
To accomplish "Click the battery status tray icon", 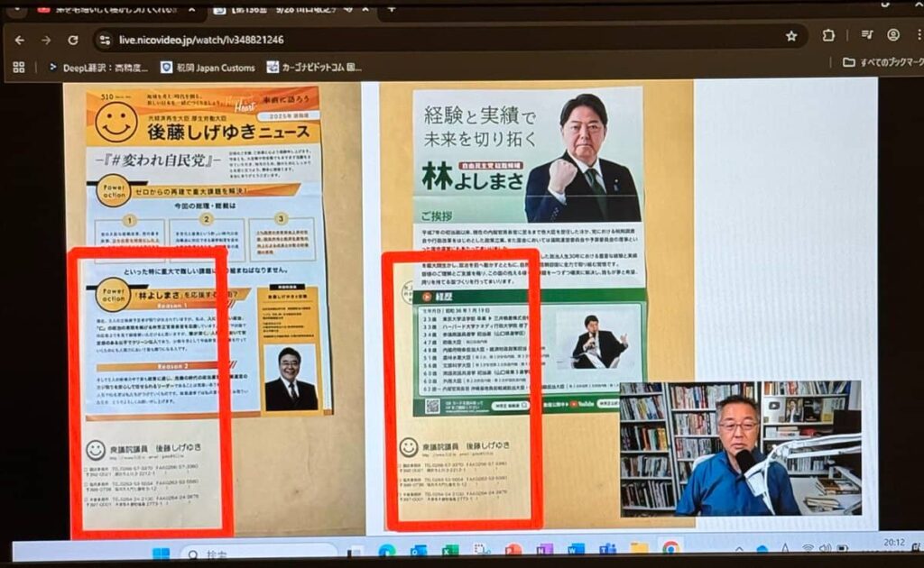I will pos(843,547).
